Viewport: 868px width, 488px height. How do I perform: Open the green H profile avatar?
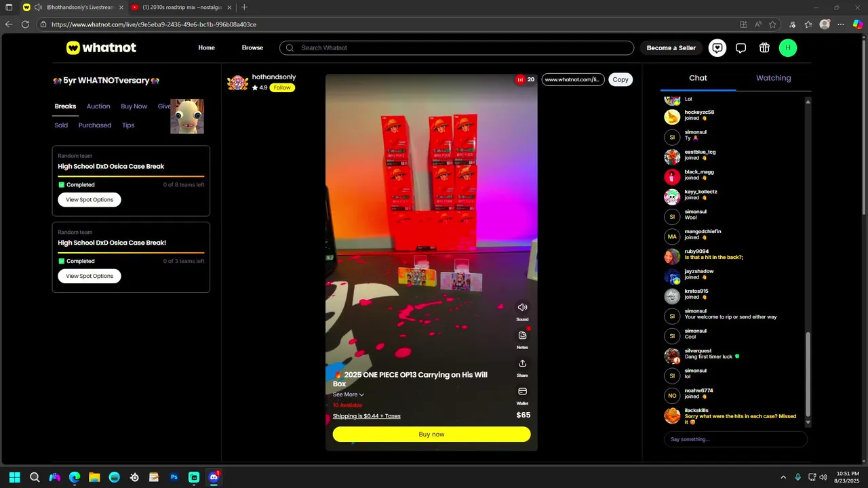coord(787,47)
